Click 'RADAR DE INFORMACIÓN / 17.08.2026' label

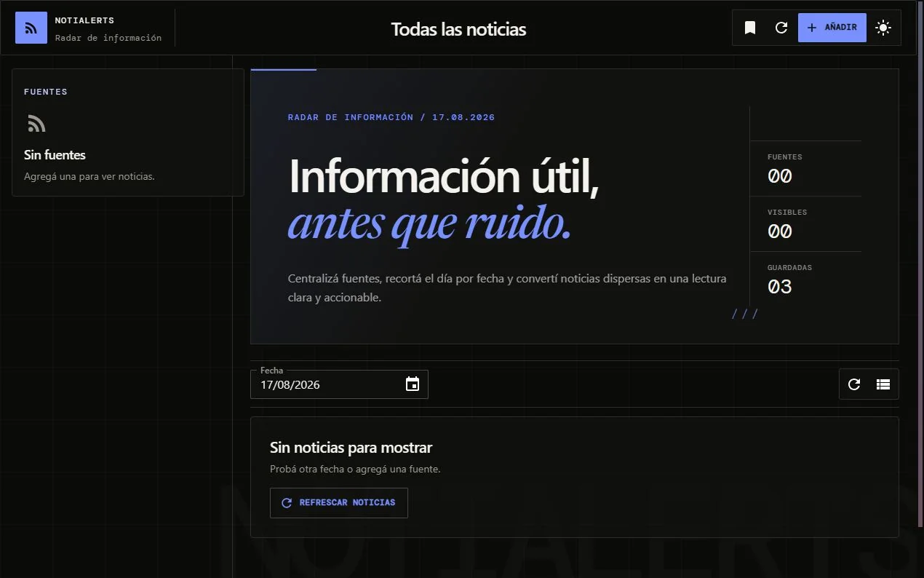point(391,117)
